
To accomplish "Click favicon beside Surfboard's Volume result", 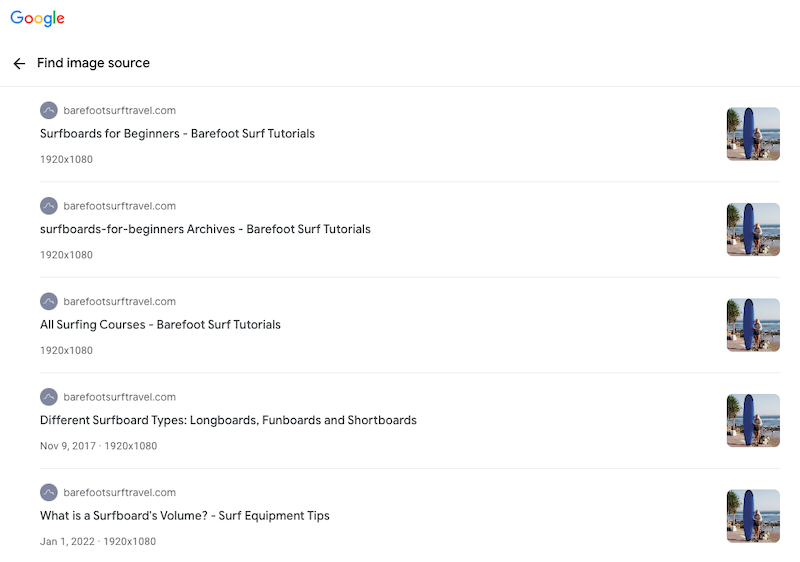I will point(49,492).
